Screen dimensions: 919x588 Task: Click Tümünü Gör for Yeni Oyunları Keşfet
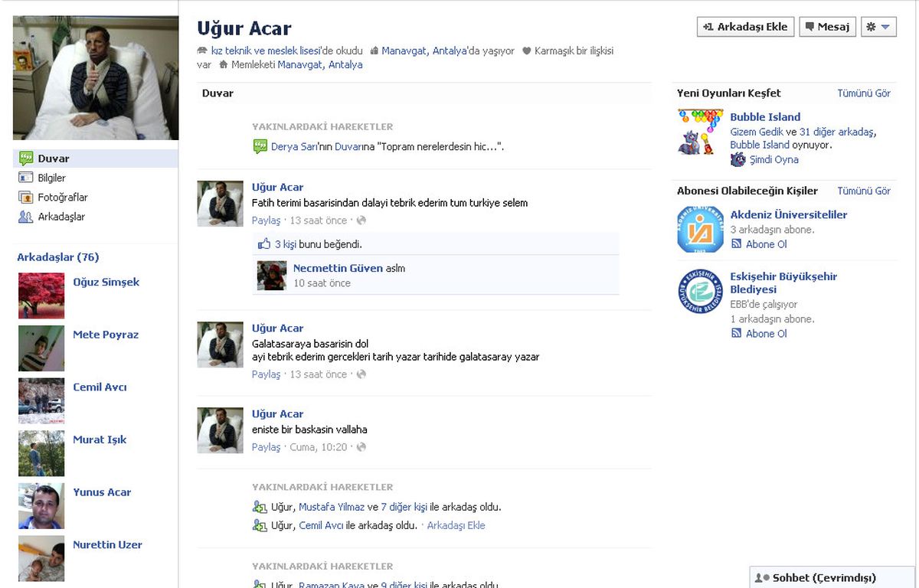(864, 93)
